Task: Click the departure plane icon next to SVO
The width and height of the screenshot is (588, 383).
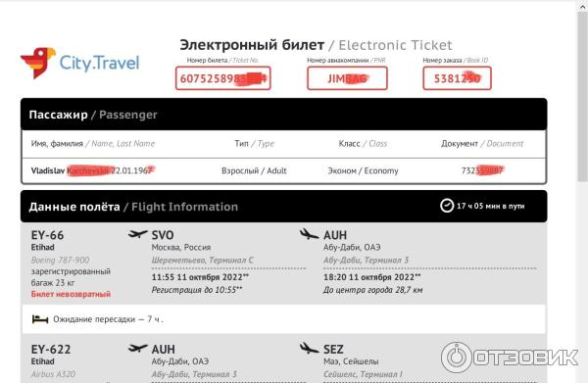Action: [137, 234]
